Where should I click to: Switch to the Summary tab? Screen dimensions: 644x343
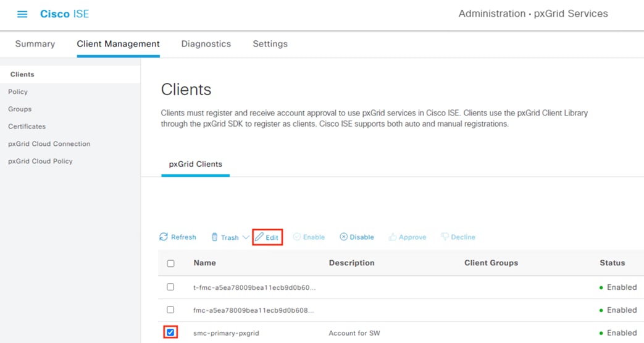click(35, 44)
